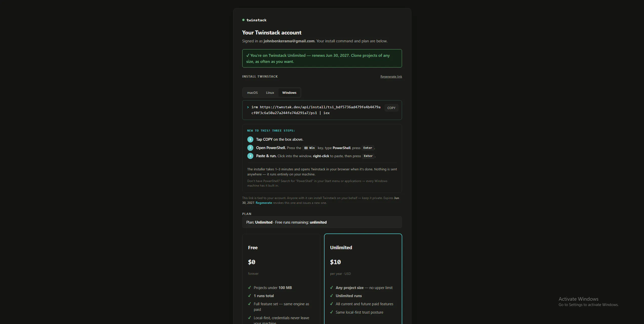This screenshot has width=644, height=324.
Task: Click the '$10' price on Unlimited plan
Action: point(335,262)
